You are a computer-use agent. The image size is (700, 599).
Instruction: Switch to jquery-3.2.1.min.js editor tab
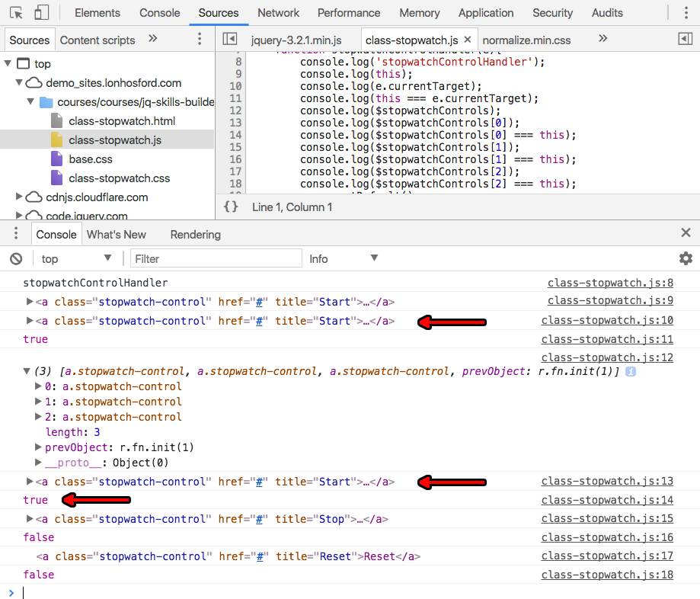click(x=296, y=40)
